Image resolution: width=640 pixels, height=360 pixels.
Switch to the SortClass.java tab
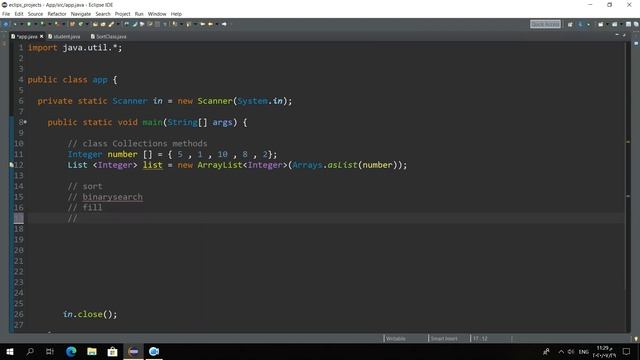tap(109, 36)
